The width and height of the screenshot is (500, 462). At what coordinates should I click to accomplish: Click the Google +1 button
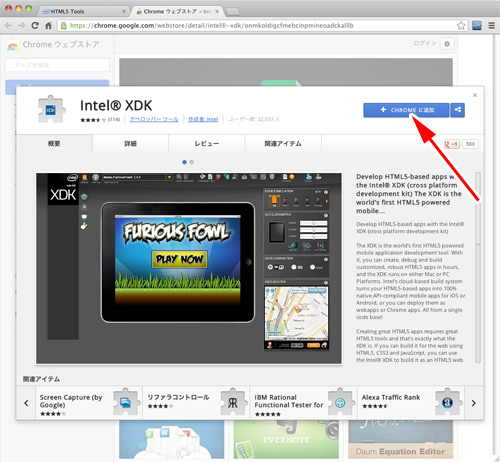tap(452, 144)
